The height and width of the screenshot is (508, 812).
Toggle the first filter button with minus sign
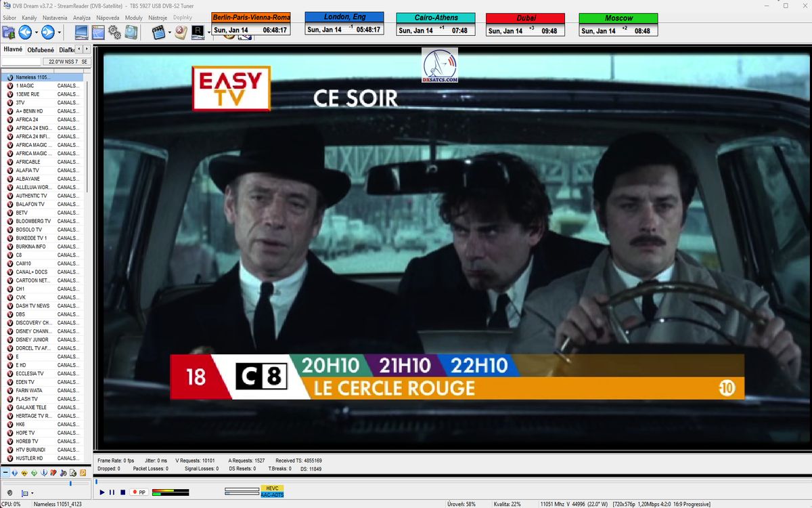(x=5, y=472)
